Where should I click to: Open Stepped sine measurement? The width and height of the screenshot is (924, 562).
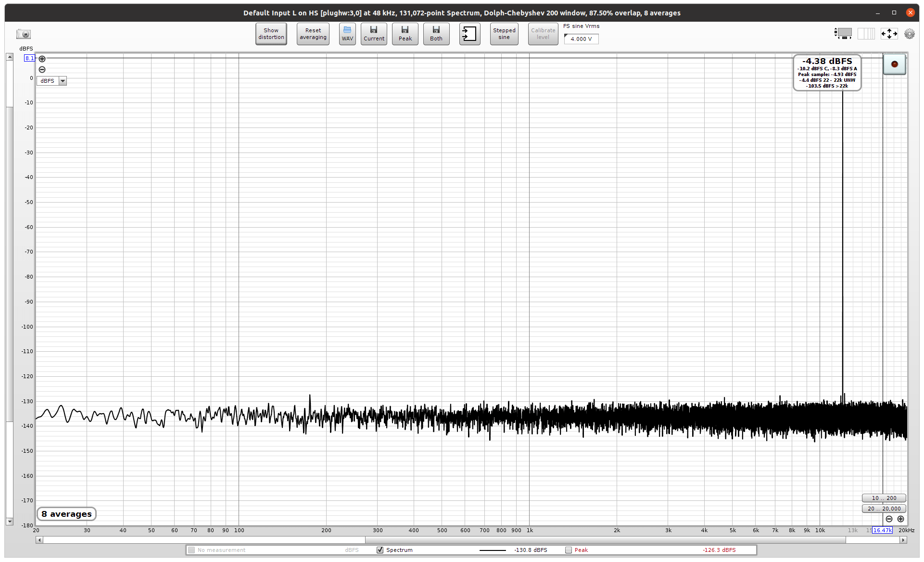click(x=504, y=34)
